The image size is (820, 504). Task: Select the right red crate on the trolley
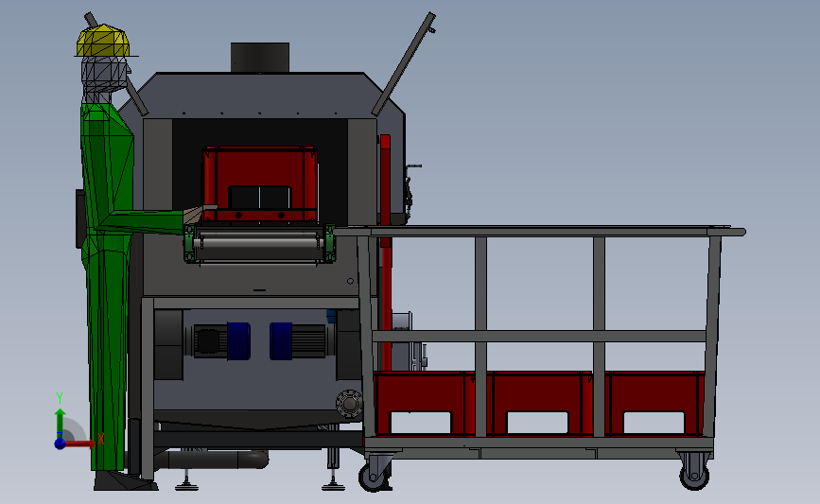[654, 403]
